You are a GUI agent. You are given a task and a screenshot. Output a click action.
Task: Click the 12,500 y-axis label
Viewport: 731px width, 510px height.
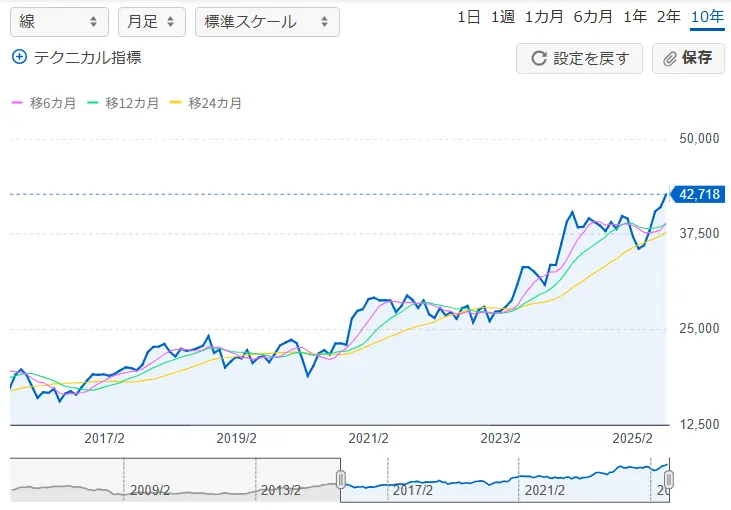[699, 424]
